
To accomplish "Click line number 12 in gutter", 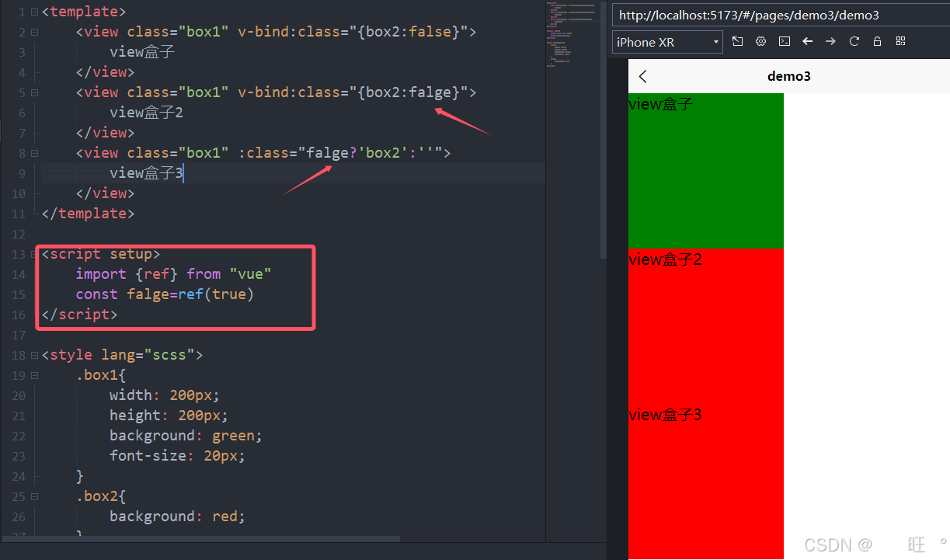I will pos(18,235).
